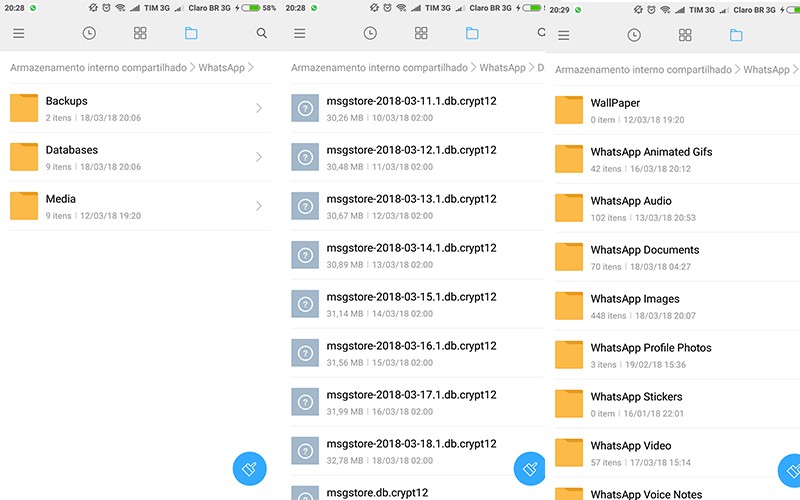Open hamburger menu in left screen
The image size is (800, 500).
pos(19,34)
